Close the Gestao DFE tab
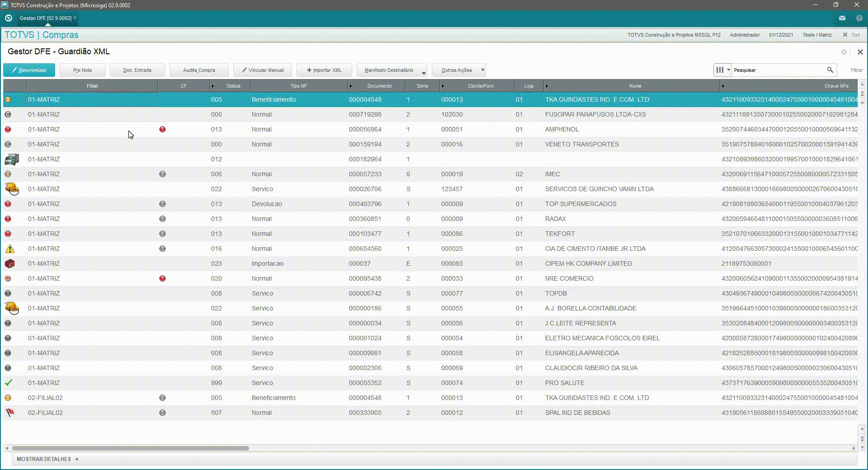Image resolution: width=868 pixels, height=470 pixels. [x=75, y=18]
